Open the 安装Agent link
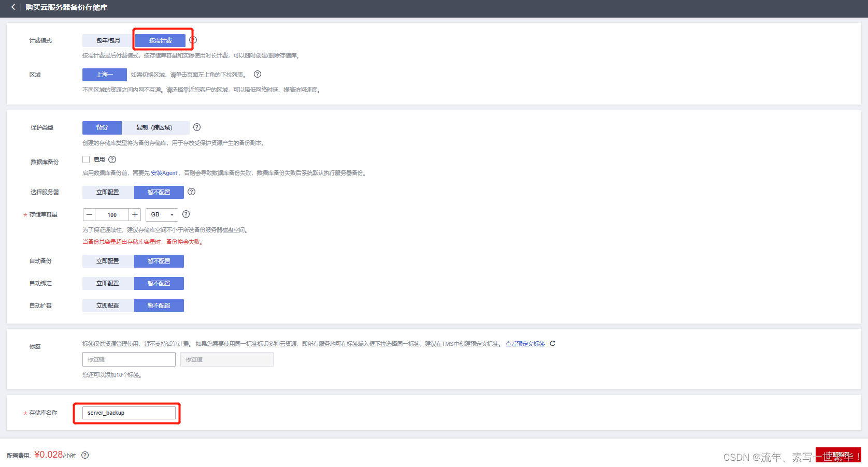Screen dimensions: 868x467 click(x=164, y=173)
